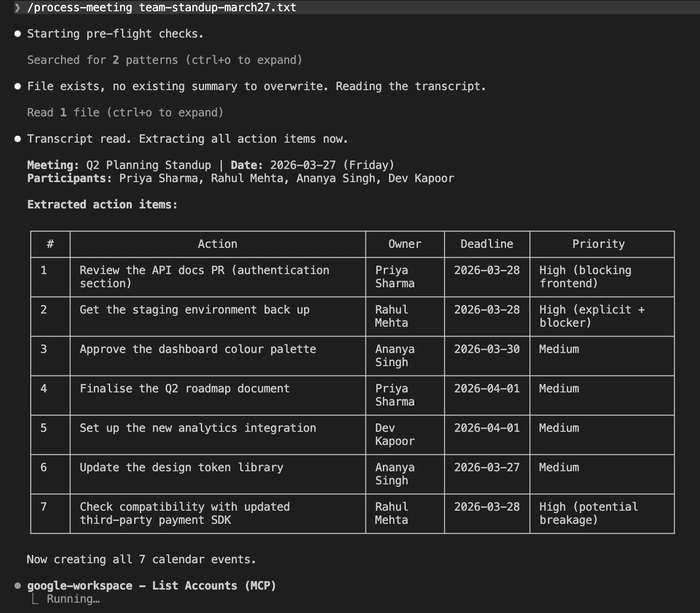Click the bullet next to google-workspace MCP entry
The image size is (700, 613).
click(18, 585)
